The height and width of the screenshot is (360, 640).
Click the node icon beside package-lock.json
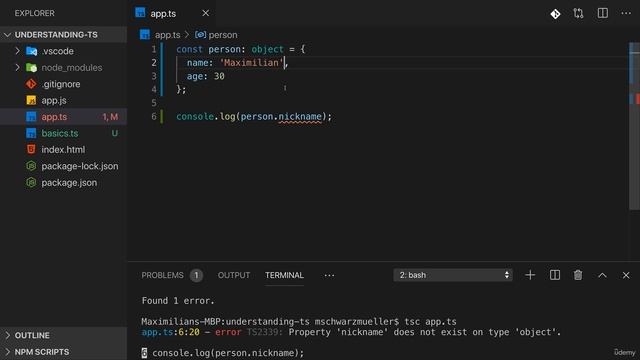coord(31,166)
